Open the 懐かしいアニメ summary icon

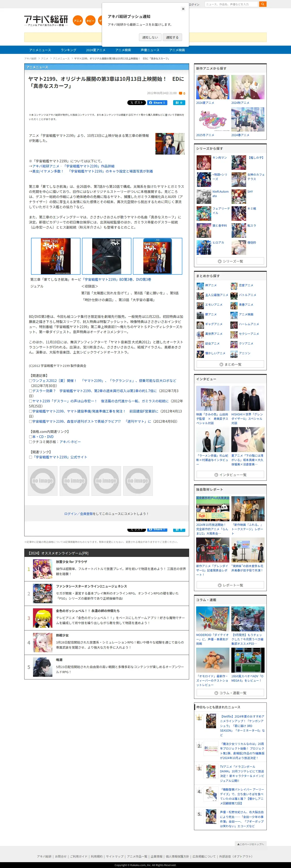coord(200,355)
